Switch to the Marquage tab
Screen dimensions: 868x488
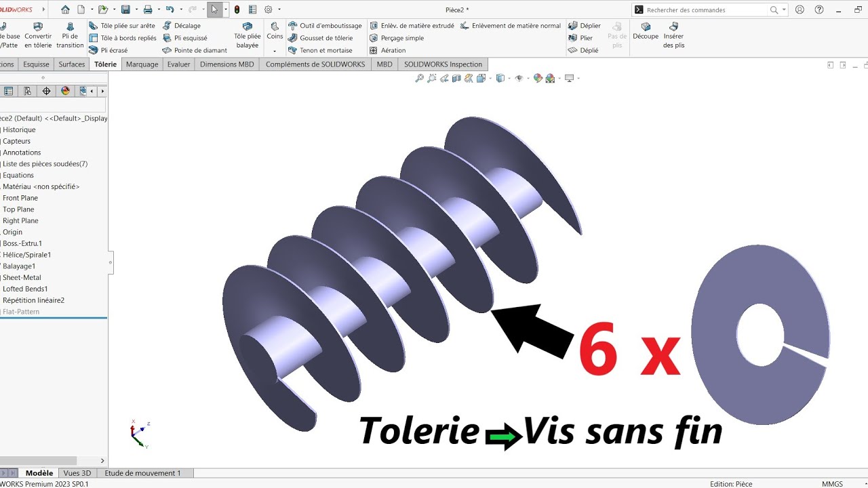[x=142, y=64]
